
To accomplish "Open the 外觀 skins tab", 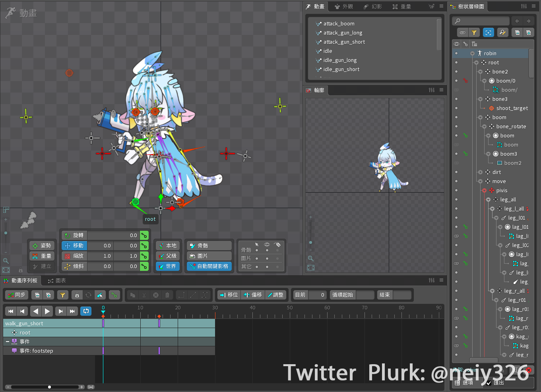I will 344,6.
